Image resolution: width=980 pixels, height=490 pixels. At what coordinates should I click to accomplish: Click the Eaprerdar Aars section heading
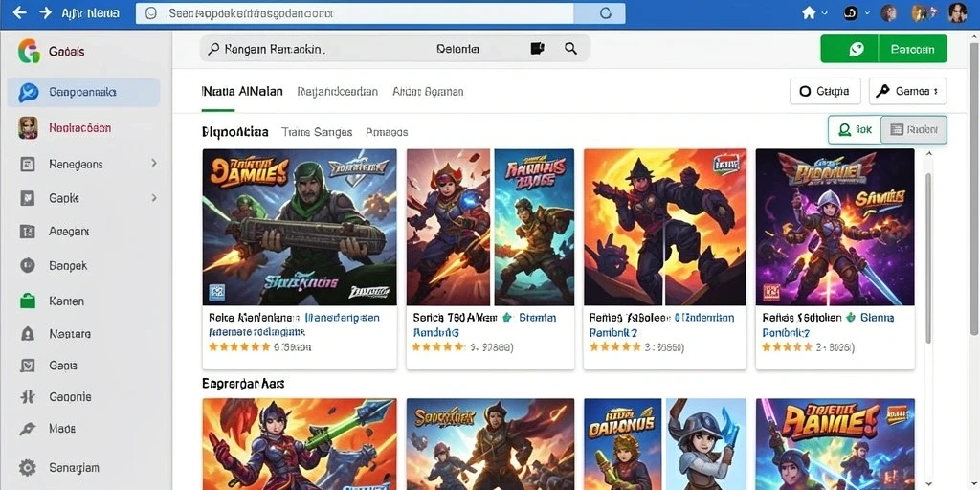click(x=244, y=383)
